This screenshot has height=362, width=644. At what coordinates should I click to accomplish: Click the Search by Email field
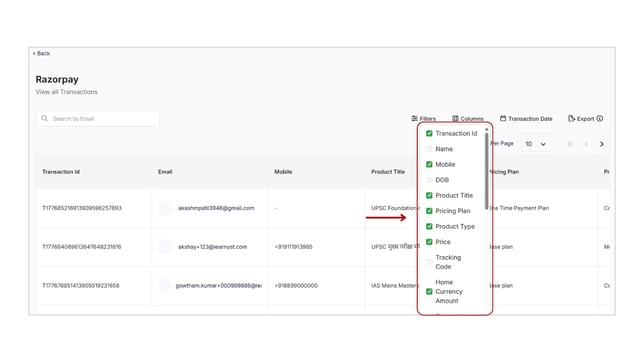pyautogui.click(x=98, y=119)
